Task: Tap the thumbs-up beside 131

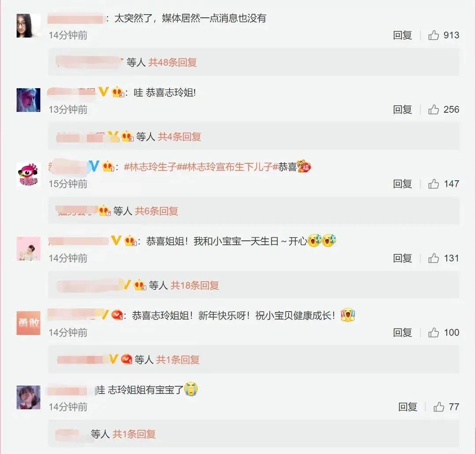Action: point(433,258)
